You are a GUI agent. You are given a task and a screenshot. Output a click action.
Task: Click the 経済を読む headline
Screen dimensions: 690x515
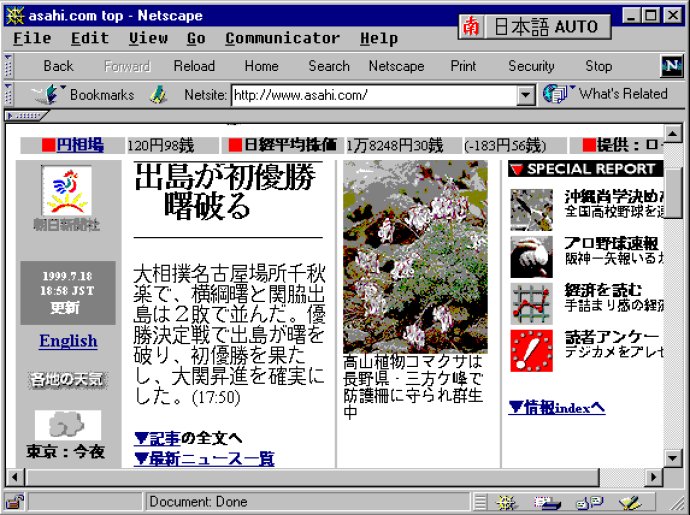point(603,290)
